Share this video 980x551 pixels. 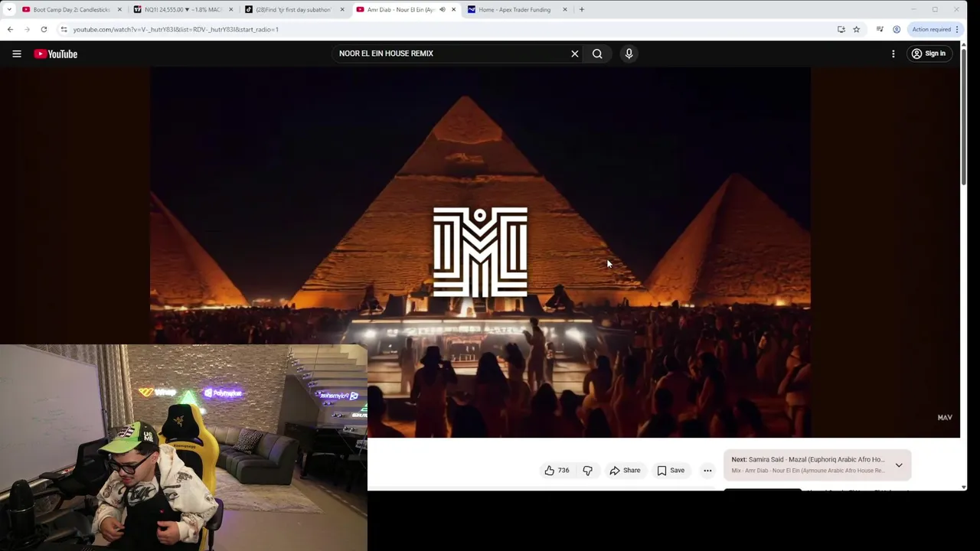[625, 471]
